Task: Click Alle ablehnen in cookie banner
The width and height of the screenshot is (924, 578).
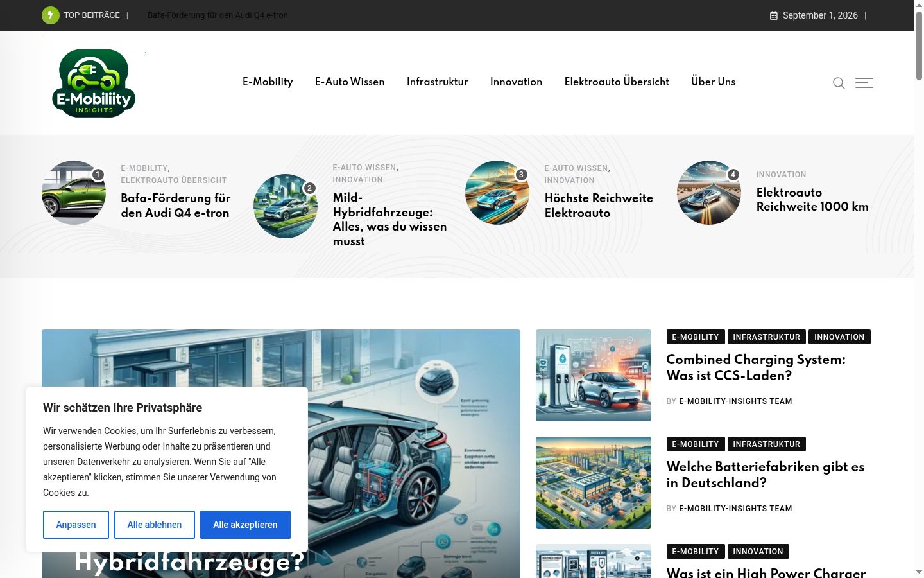Action: [155, 525]
